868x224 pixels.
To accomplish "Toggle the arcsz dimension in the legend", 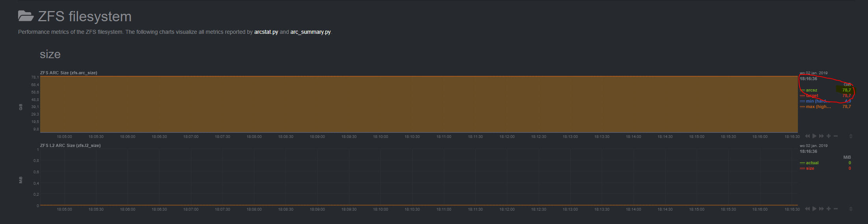I will 811,90.
